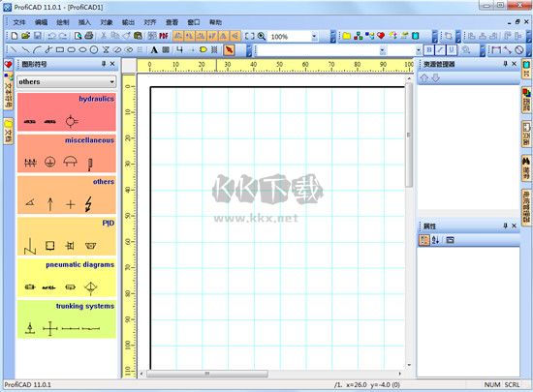Screen dimensions: 533x392
Task: Toggle the red arrow selection pointer tool
Action: click(230, 50)
